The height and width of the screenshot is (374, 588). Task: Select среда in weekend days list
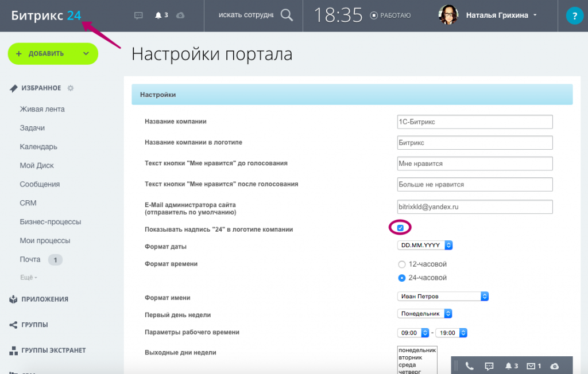tap(417, 365)
